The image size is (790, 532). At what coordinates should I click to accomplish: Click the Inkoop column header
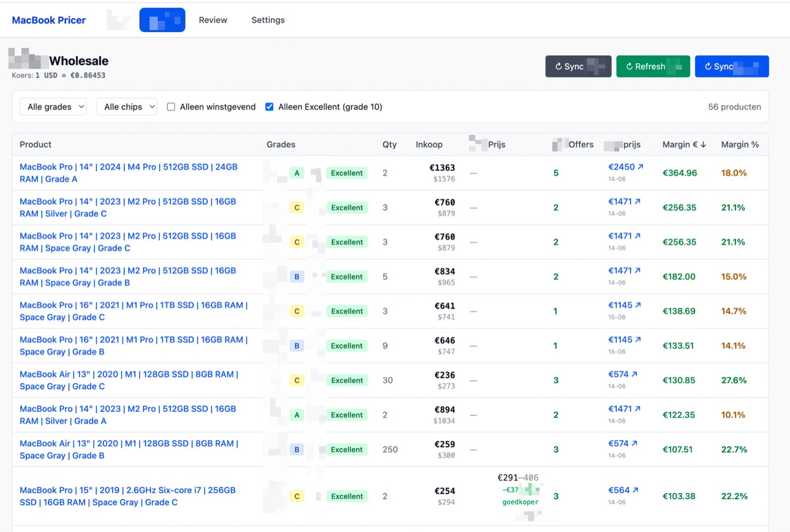[x=429, y=144]
